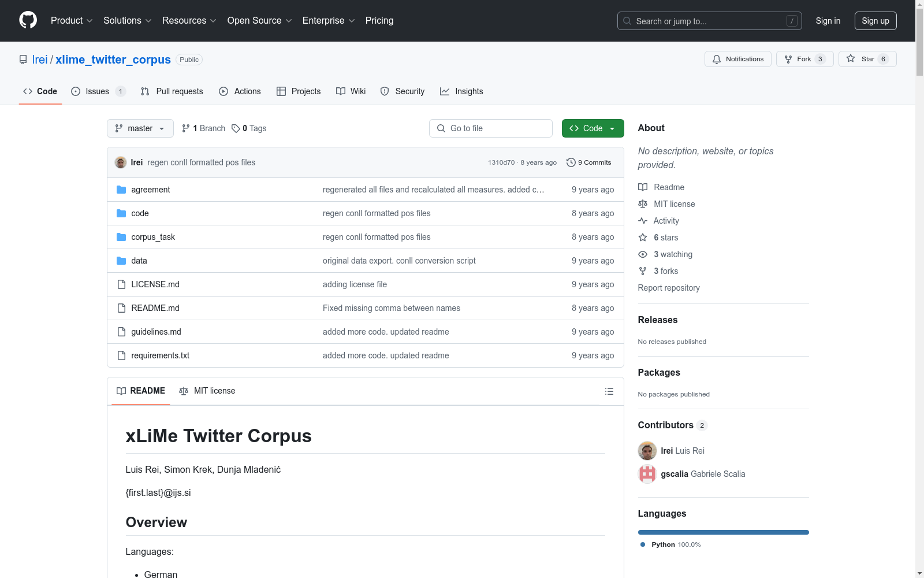Star the repository
This screenshot has width=924, height=578.
point(867,59)
